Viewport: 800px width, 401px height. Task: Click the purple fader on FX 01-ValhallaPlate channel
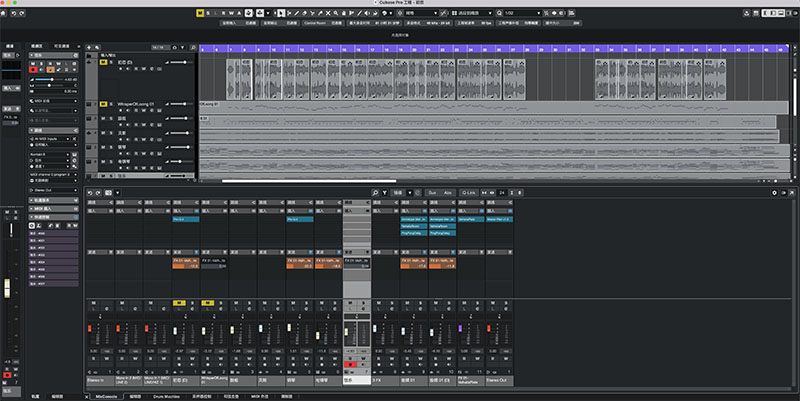pyautogui.click(x=460, y=329)
